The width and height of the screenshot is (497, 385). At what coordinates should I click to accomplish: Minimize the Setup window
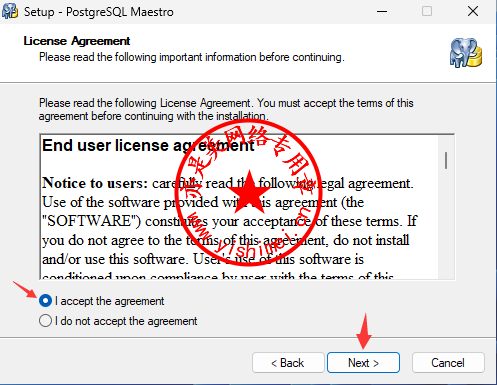[x=382, y=11]
